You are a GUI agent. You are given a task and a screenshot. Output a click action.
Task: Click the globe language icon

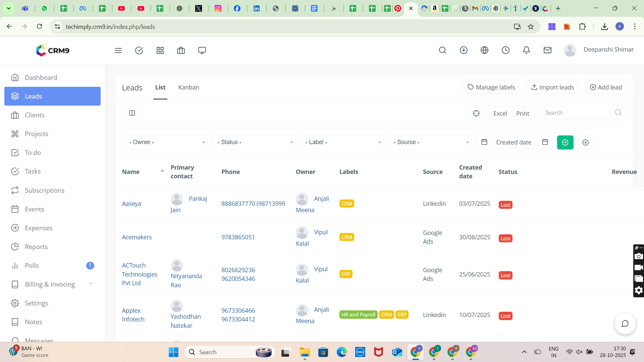point(484,50)
